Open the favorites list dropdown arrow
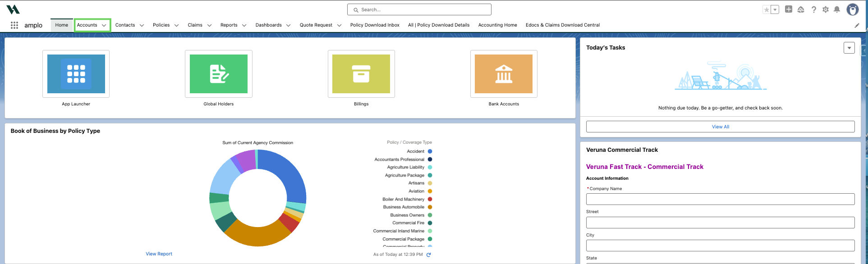 coord(775,9)
